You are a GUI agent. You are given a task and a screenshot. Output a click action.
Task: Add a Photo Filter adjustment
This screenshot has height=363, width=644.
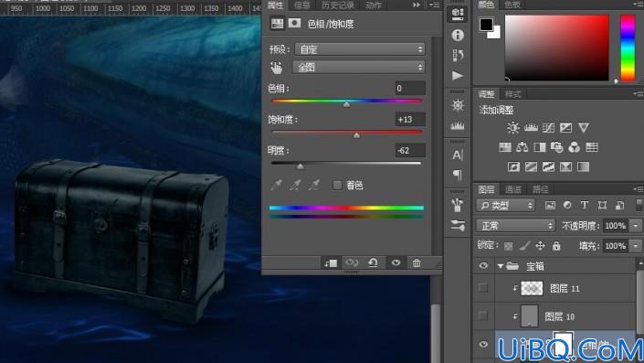[x=556, y=147]
